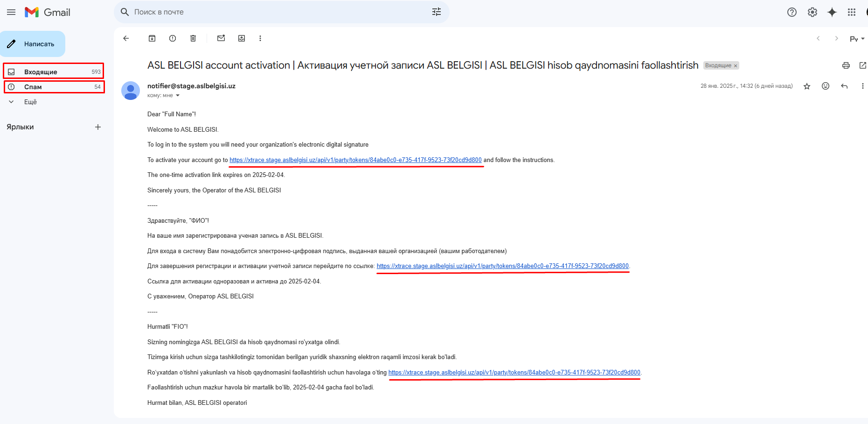
Task: Click the Gmail logo
Action: [48, 12]
